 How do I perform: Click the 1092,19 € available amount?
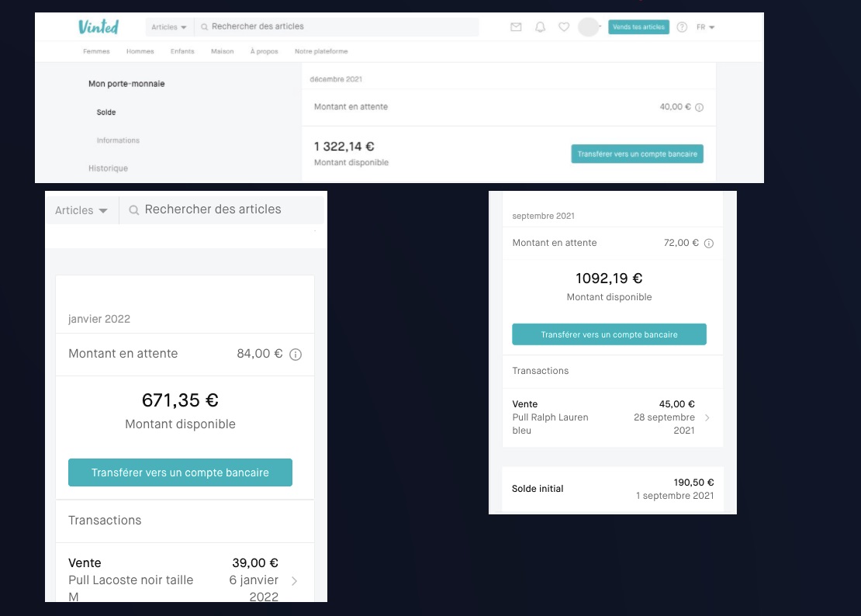coord(609,279)
